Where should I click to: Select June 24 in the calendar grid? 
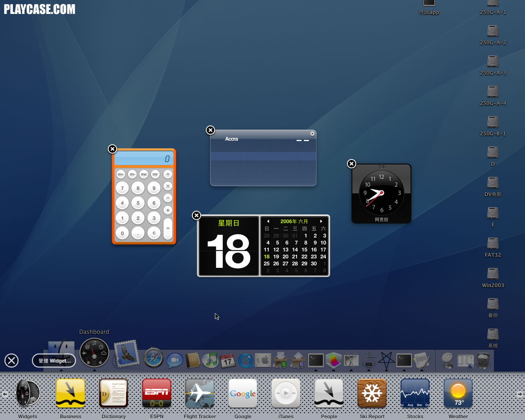323,257
